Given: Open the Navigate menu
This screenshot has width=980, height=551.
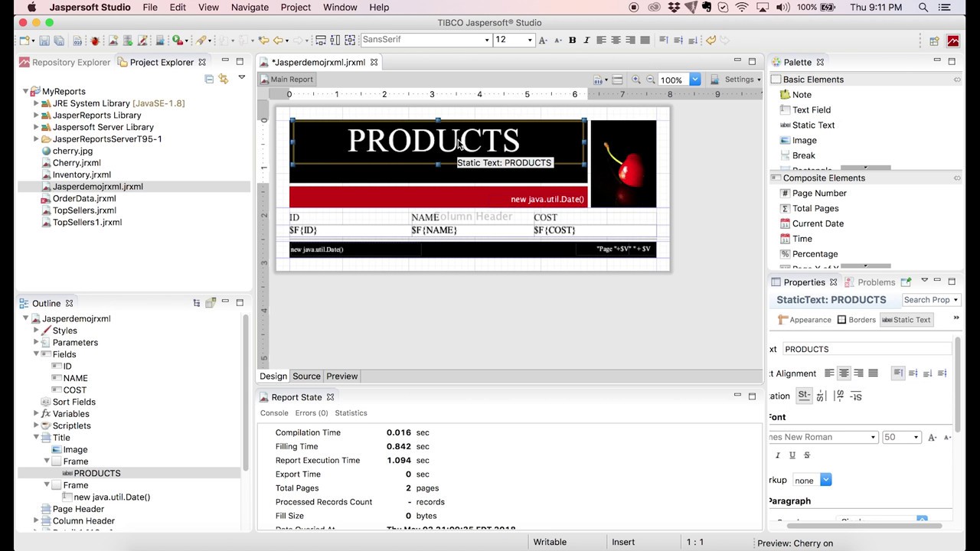Looking at the screenshot, I should [x=250, y=8].
